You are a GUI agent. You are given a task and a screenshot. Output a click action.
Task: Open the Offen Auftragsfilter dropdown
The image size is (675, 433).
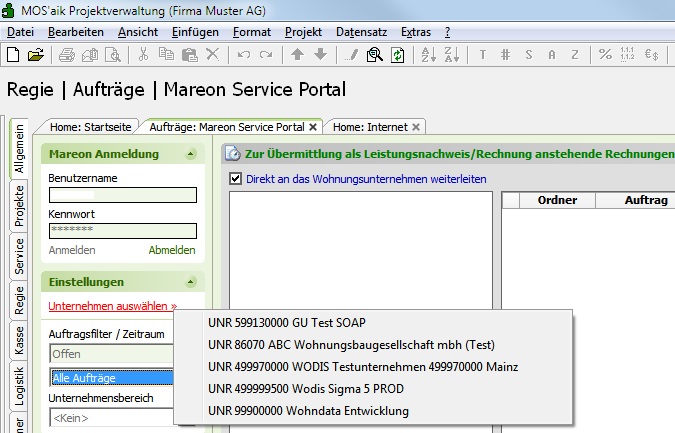point(112,354)
